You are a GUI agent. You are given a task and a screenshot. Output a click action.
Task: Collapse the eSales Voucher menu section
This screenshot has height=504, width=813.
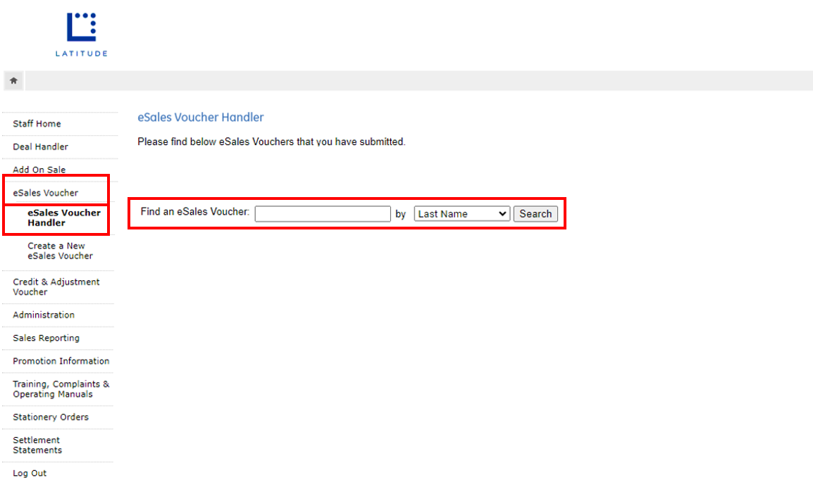45,193
